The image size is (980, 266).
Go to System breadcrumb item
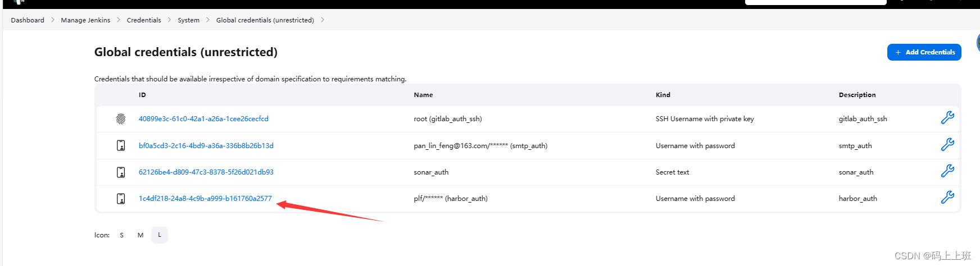[x=188, y=20]
